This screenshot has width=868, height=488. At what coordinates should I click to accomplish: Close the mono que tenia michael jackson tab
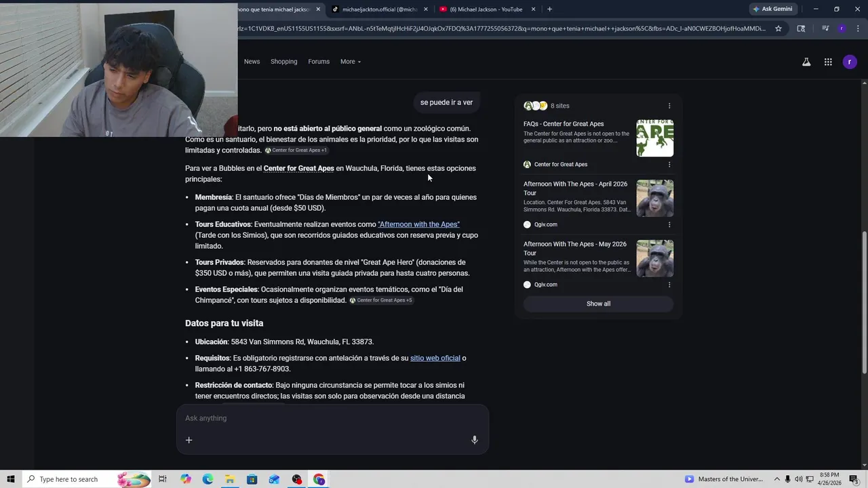tap(318, 9)
